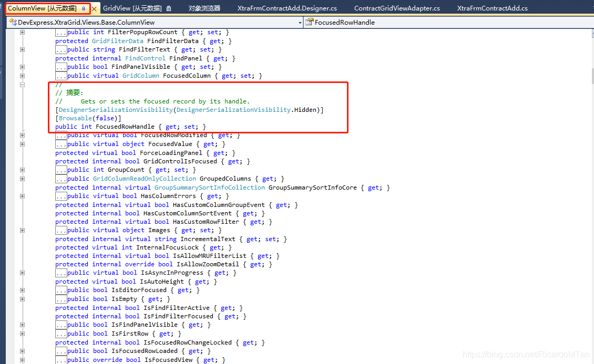This screenshot has width=594, height=364.
Task: Click GroupSummarySortInfoCollection type name
Action: coord(210,188)
